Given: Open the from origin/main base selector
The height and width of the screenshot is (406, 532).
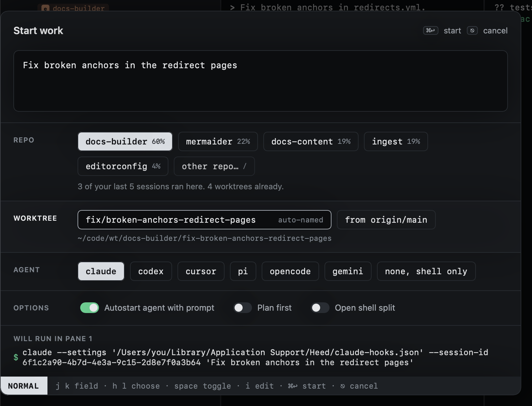Looking at the screenshot, I should (x=386, y=220).
